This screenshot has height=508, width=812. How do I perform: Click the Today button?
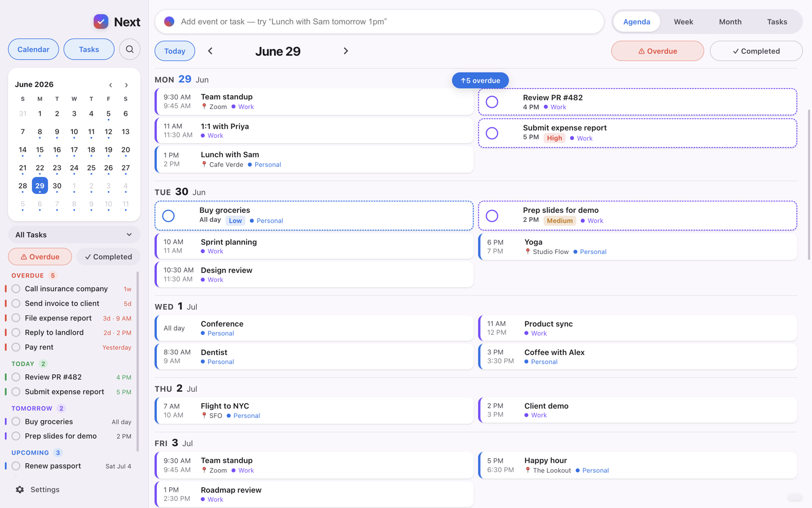tap(175, 51)
